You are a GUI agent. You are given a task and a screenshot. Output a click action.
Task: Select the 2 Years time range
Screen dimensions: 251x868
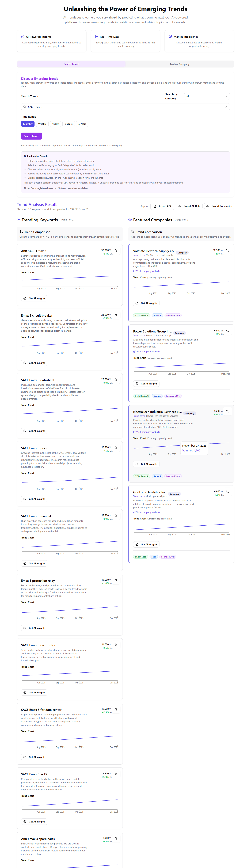tap(68, 124)
